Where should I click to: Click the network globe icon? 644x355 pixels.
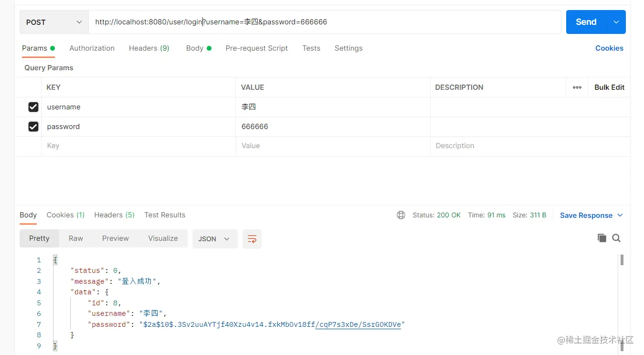point(401,215)
